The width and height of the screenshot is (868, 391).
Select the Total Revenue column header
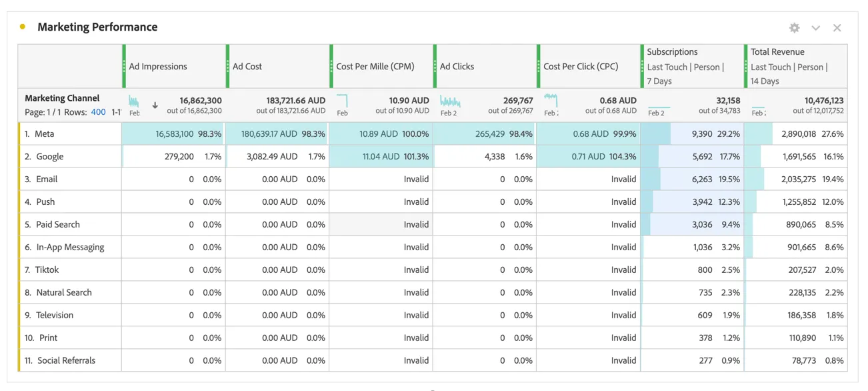[x=796, y=66]
